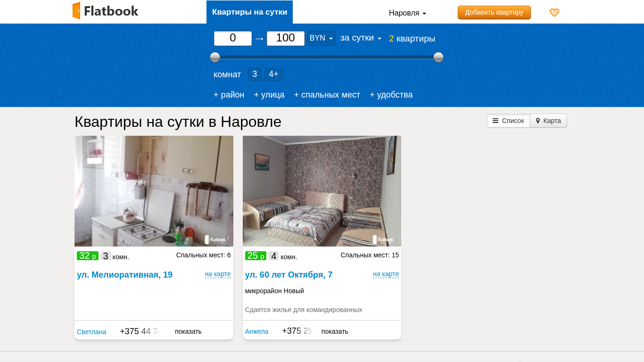Viewport: 644px width, 362px height.
Task: Open favorites via the heart icon
Action: (554, 13)
